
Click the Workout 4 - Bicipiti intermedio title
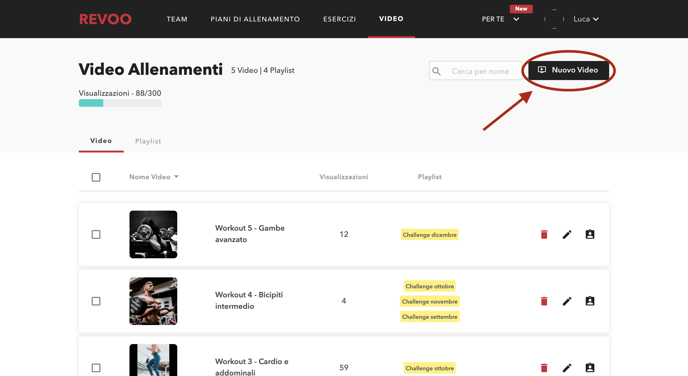pos(249,301)
